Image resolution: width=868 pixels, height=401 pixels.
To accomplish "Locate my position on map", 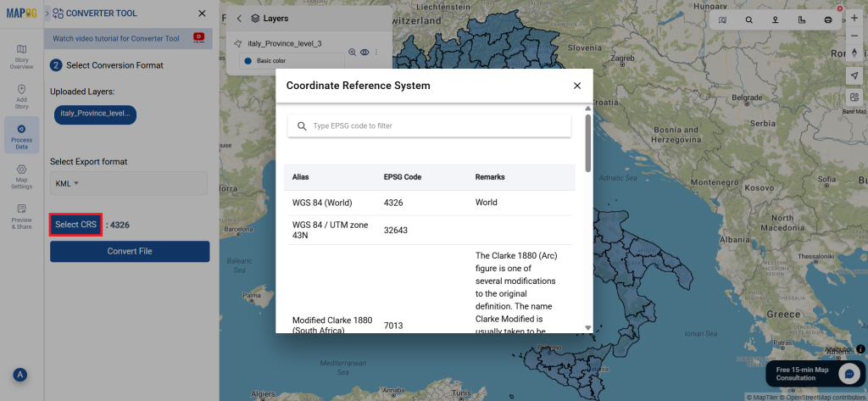I will coord(854,75).
